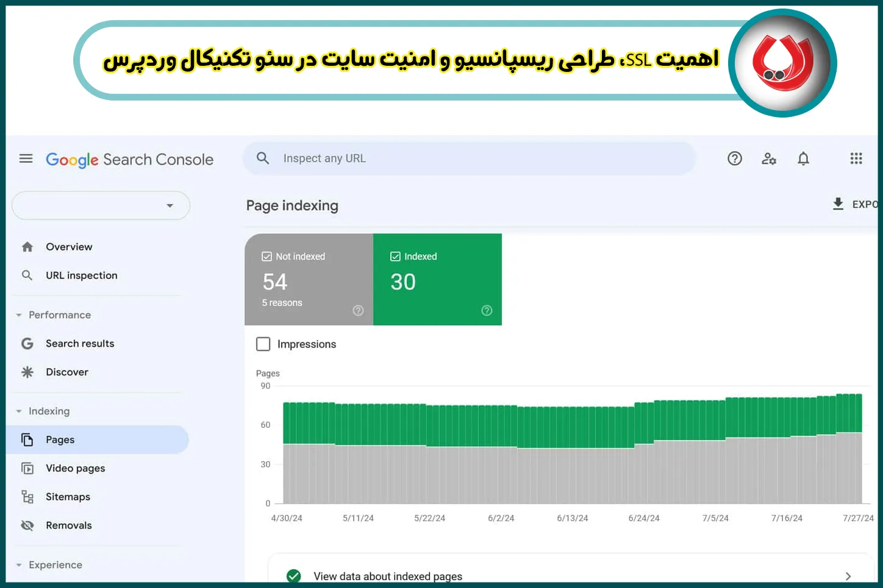The image size is (883, 588).
Task: Collapse the Indexing section
Action: coord(18,411)
